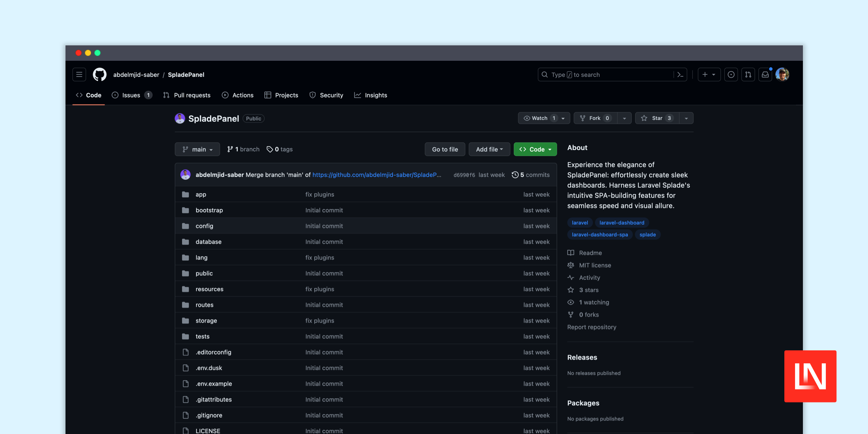The width and height of the screenshot is (868, 434).
Task: Open the 5 commits history link
Action: coord(531,175)
